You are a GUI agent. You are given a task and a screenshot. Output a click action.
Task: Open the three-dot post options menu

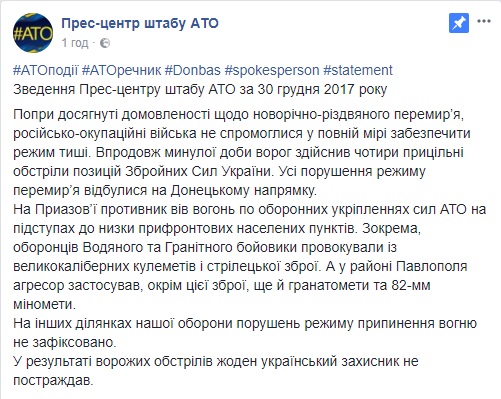click(x=484, y=21)
